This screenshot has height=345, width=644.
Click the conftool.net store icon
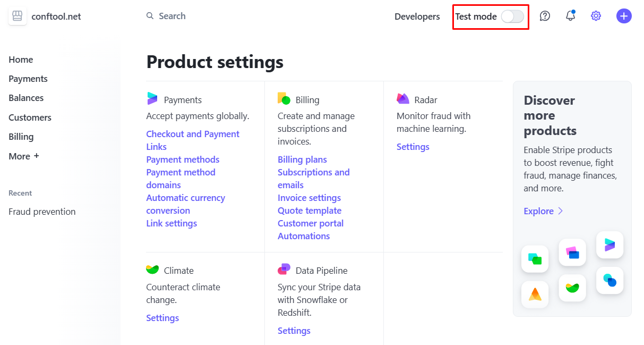pos(18,16)
